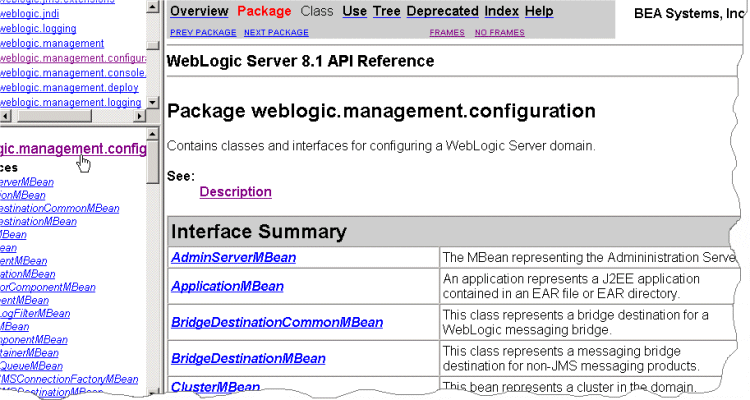Jump to the package Description link

click(x=235, y=192)
